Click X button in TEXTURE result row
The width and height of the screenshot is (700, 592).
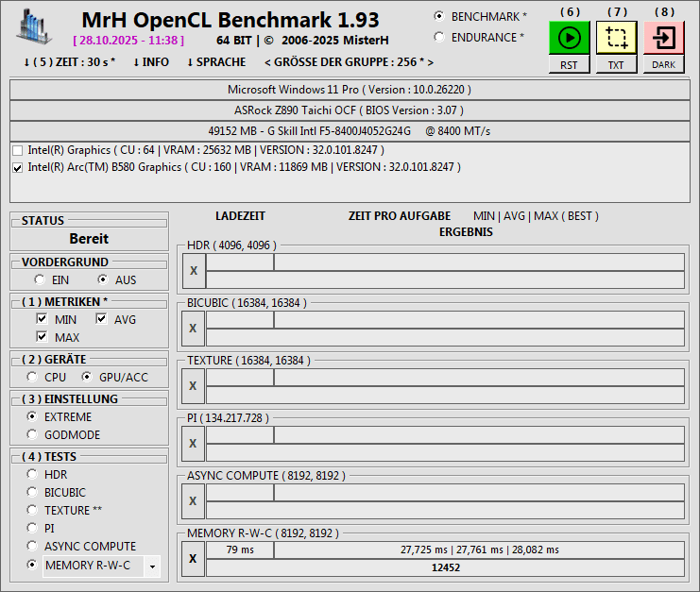[193, 386]
